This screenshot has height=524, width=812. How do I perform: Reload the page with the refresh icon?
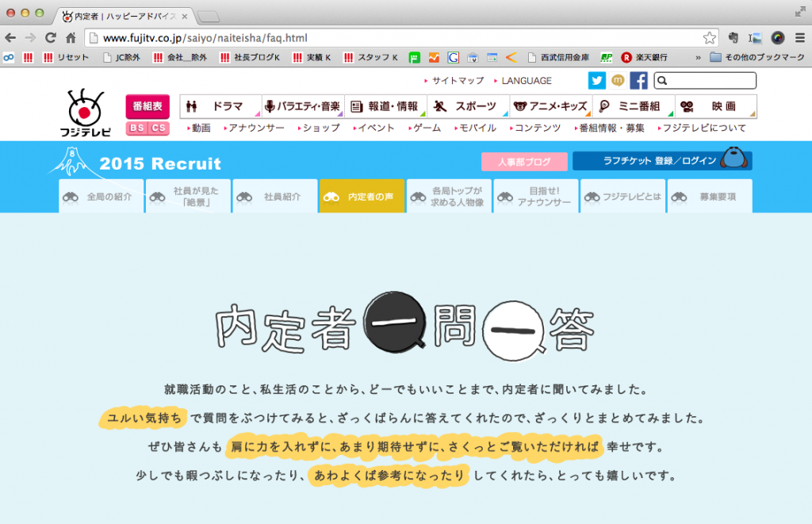coord(51,37)
